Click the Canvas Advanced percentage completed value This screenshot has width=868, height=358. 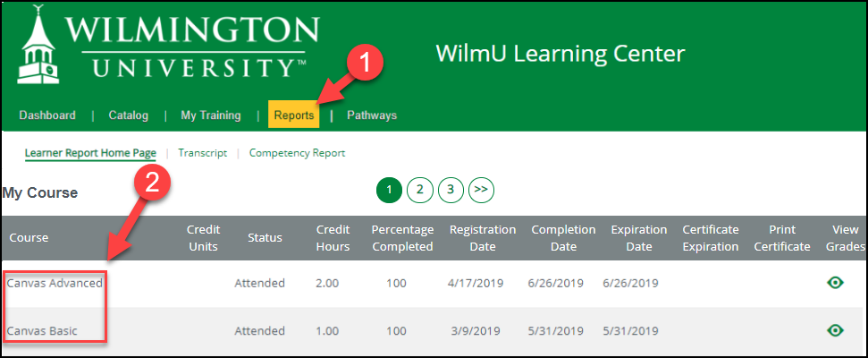click(x=396, y=283)
